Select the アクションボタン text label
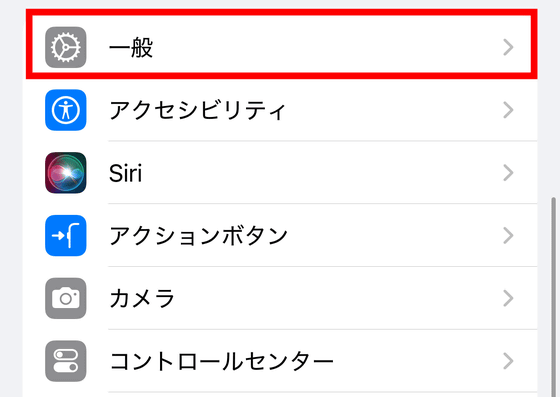 [x=199, y=236]
